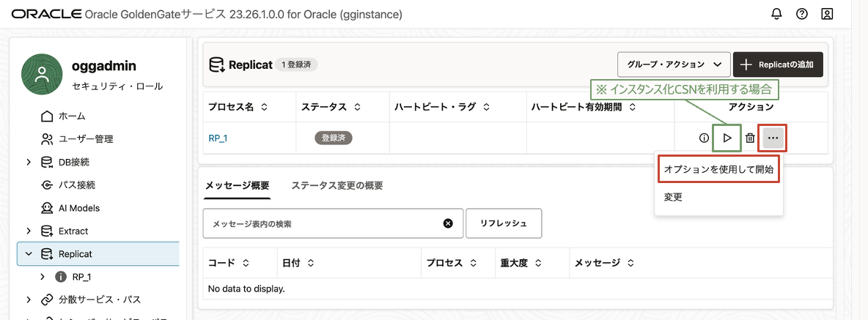Screen dimensions: 868x320
Task: Expand the Extract tree node
Action: pyautogui.click(x=29, y=231)
